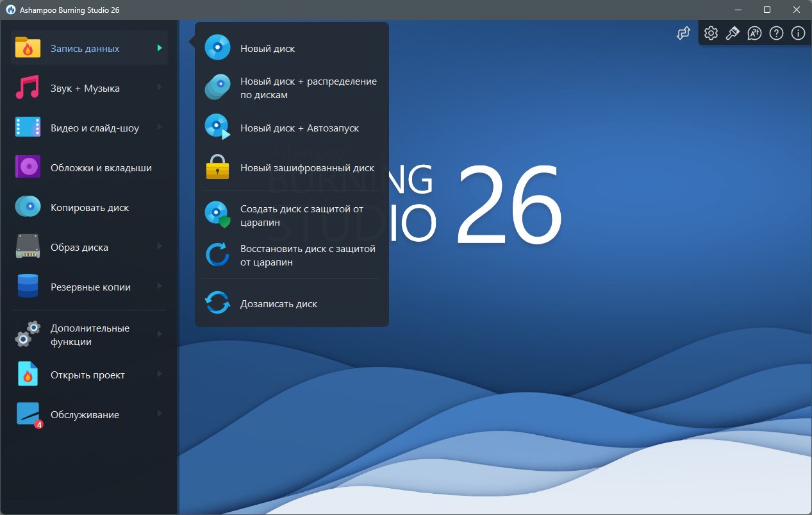
Task: Open the info (i) icon
Action: 798,33
